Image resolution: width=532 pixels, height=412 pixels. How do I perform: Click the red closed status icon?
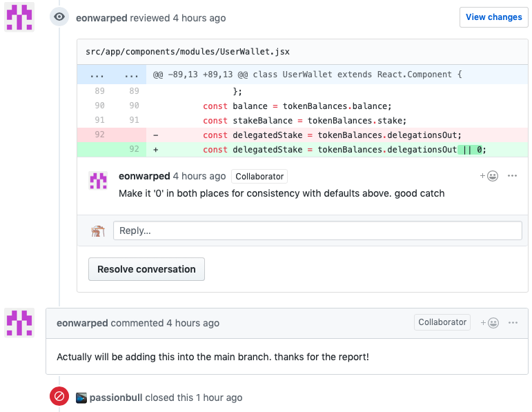pos(59,397)
